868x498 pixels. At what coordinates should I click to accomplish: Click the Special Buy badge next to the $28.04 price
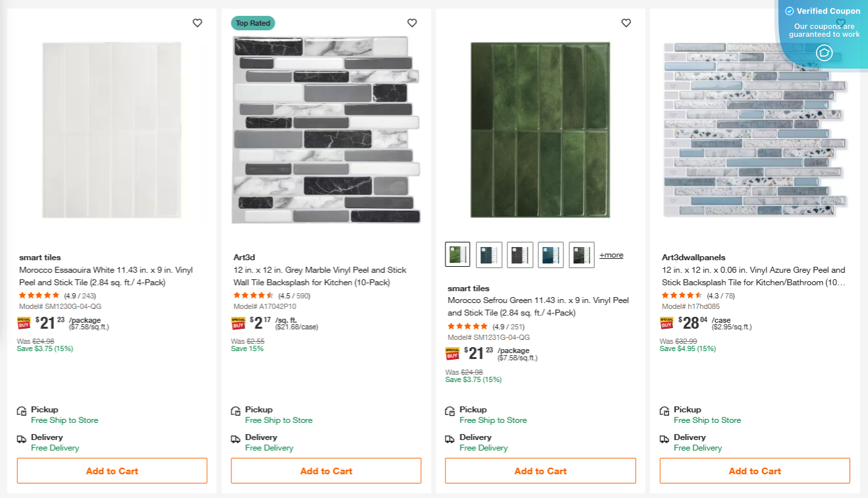[x=666, y=323]
